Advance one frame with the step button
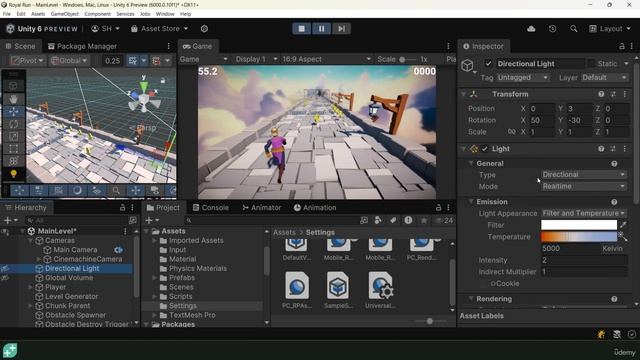The height and width of the screenshot is (360, 640). (341, 29)
